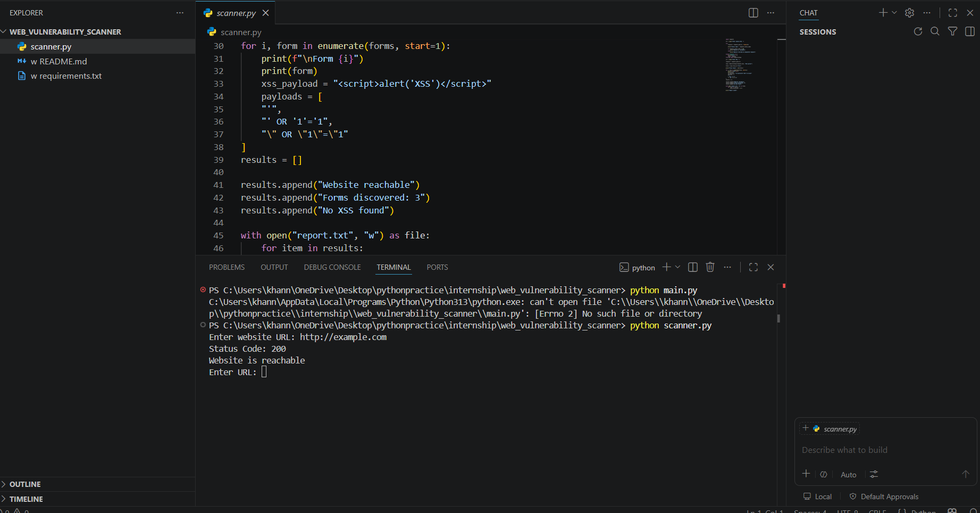
Task: Open the Default Approvals selector
Action: click(884, 497)
